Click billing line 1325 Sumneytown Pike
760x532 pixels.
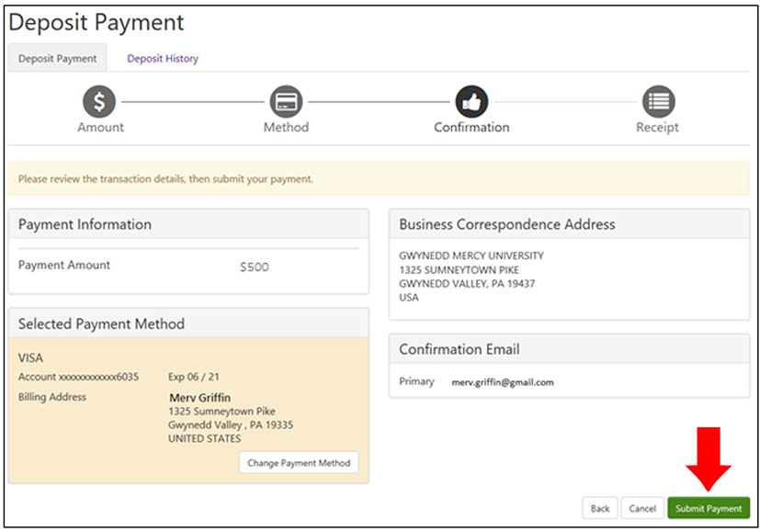pyautogui.click(x=222, y=412)
